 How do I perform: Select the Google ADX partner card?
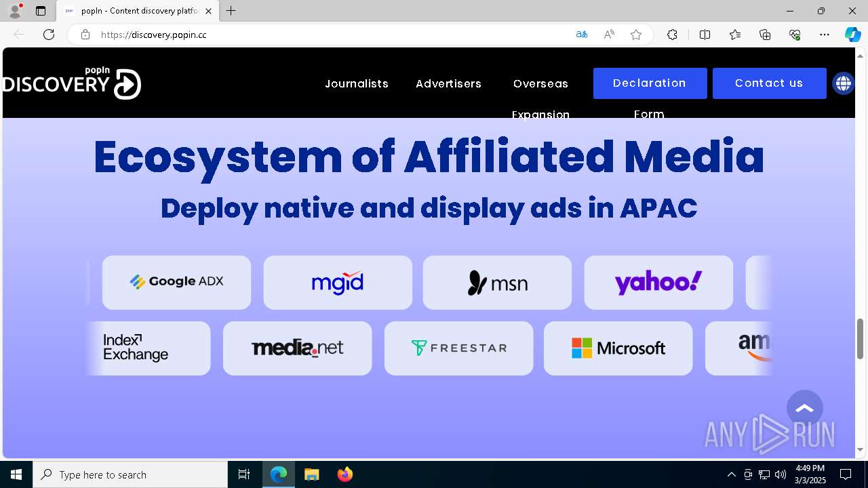(x=176, y=282)
